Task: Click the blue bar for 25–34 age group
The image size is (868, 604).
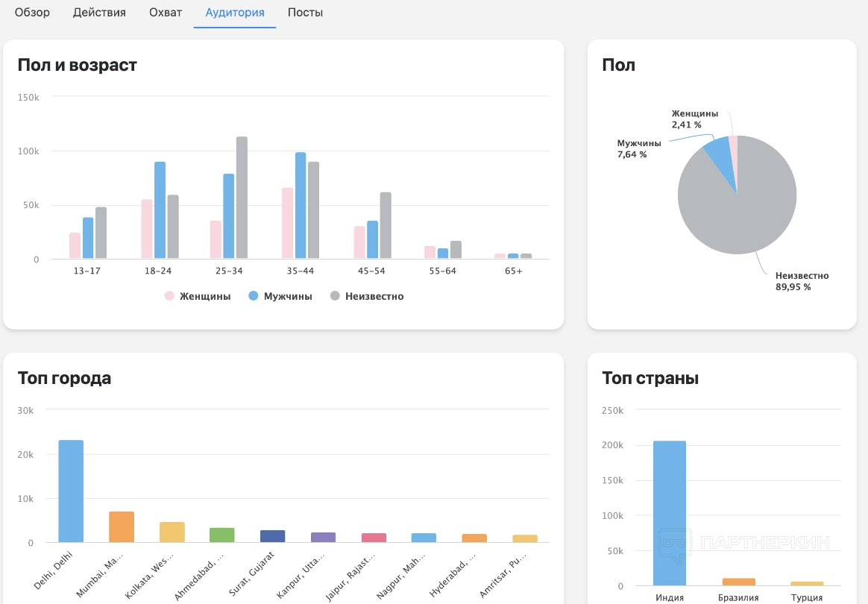Action: (x=229, y=216)
